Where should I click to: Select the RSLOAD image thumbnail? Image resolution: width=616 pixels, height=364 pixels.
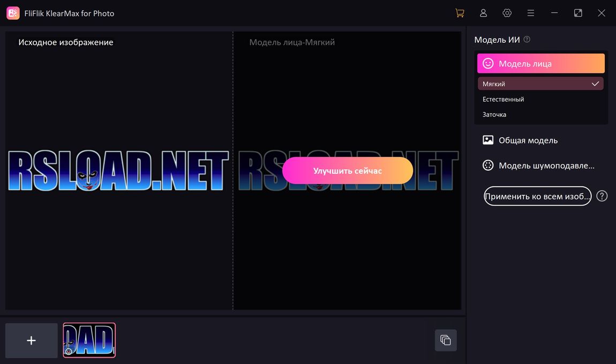(x=89, y=340)
